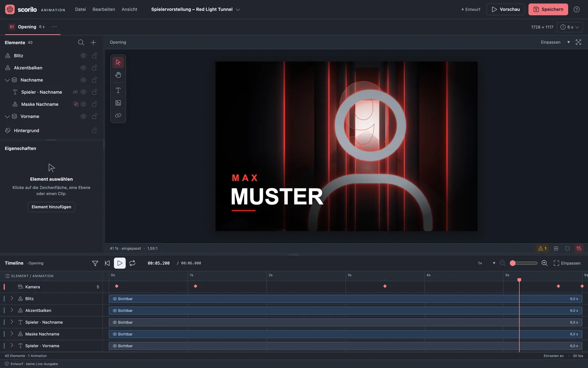588x368 pixels.
Task: Select the hand pan tool
Action: click(118, 75)
